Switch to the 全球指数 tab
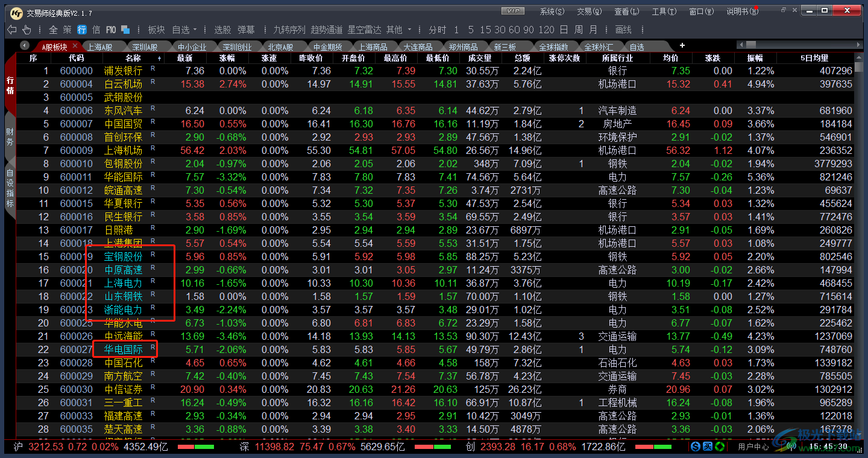 click(553, 46)
